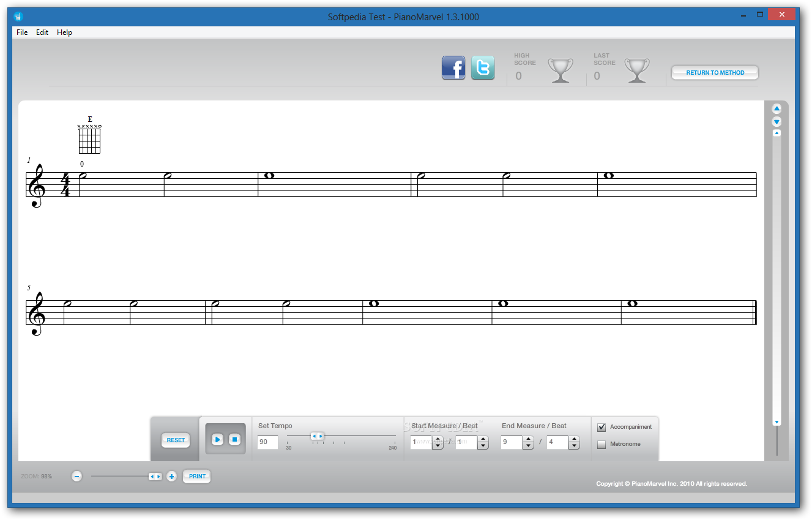Image resolution: width=812 pixels, height=520 pixels.
Task: Enable the Metronome checkbox
Action: click(602, 444)
